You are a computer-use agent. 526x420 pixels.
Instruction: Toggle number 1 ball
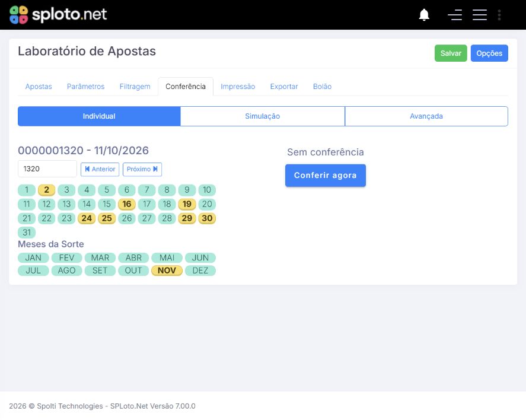coord(27,190)
